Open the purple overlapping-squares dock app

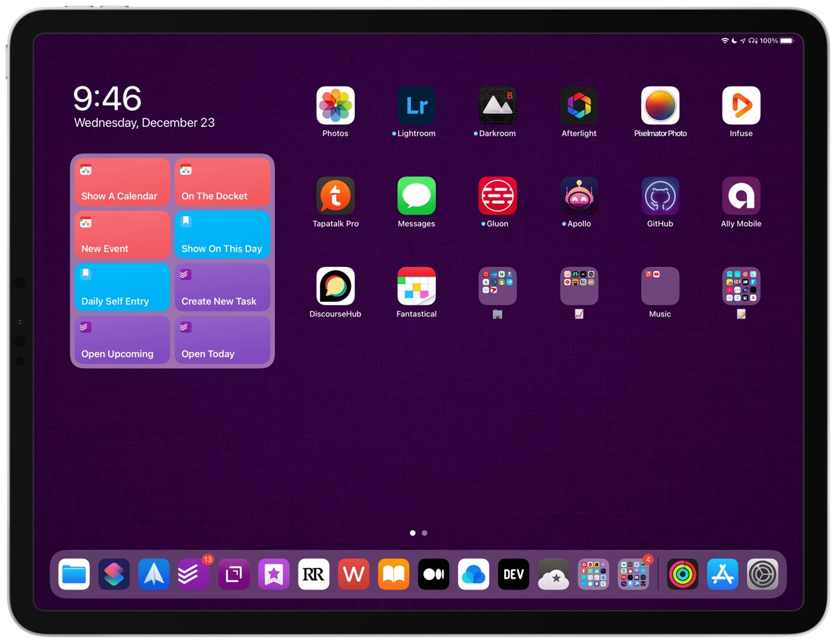234,574
